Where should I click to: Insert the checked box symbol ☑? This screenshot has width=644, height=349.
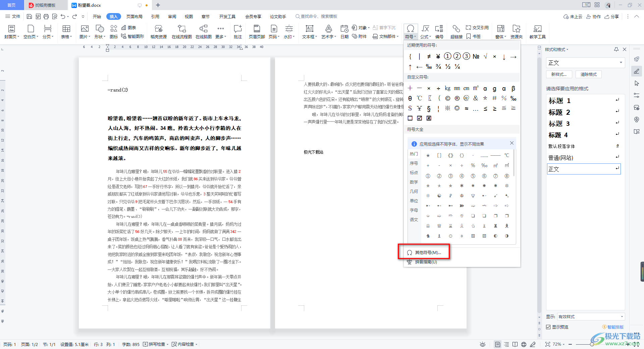coord(419,118)
